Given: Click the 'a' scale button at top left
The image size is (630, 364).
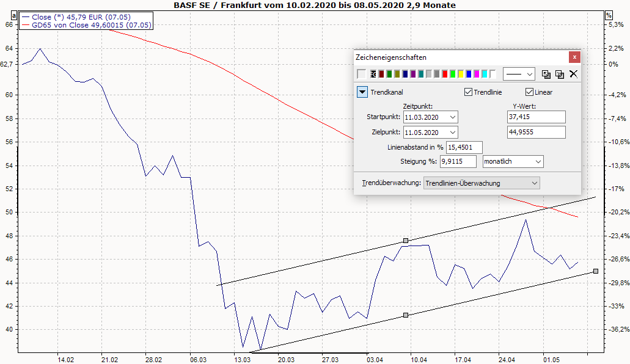Looking at the screenshot, I should tap(13, 15).
